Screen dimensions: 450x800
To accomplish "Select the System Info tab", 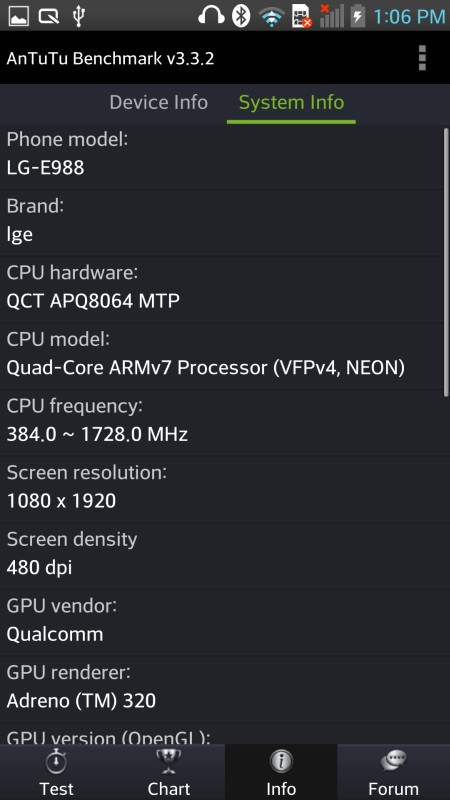I will pyautogui.click(x=291, y=103).
